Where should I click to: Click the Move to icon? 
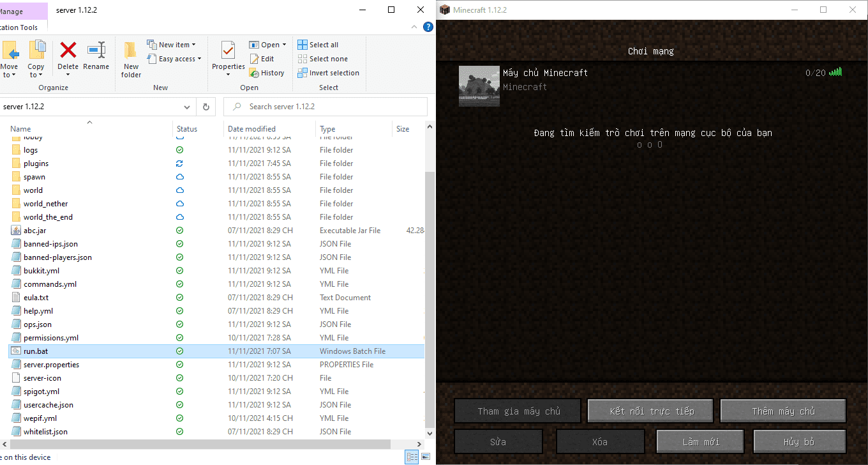tap(10, 50)
